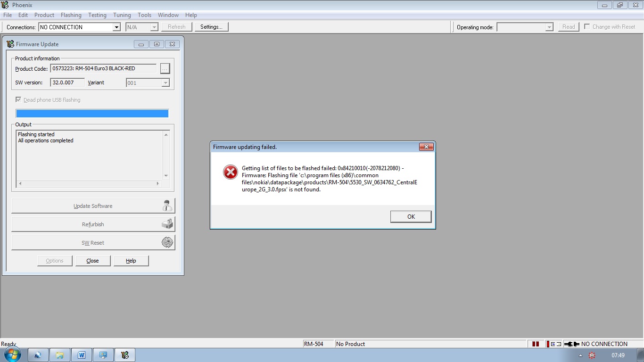Click the Refurbish button
The image size is (644, 362).
(93, 224)
